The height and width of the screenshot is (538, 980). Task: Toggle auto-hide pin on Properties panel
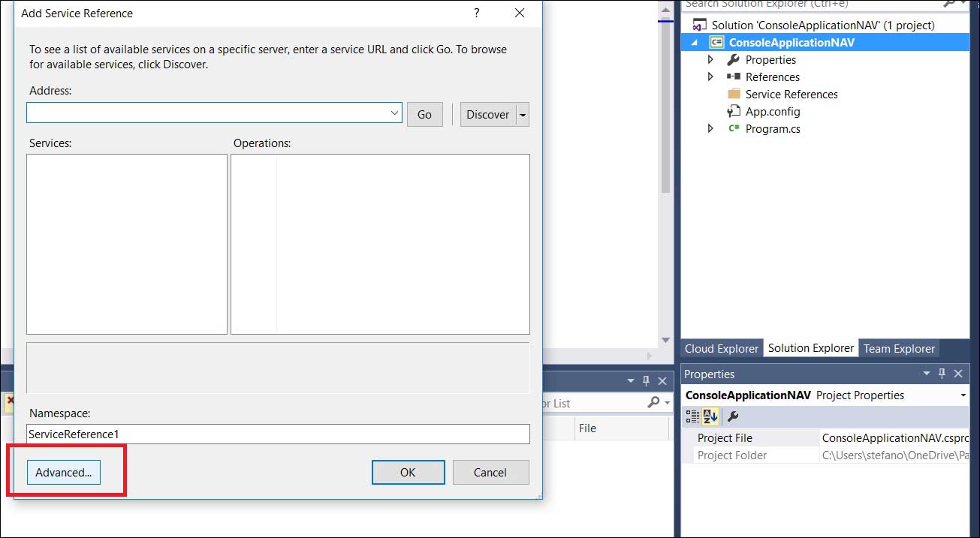pos(942,374)
